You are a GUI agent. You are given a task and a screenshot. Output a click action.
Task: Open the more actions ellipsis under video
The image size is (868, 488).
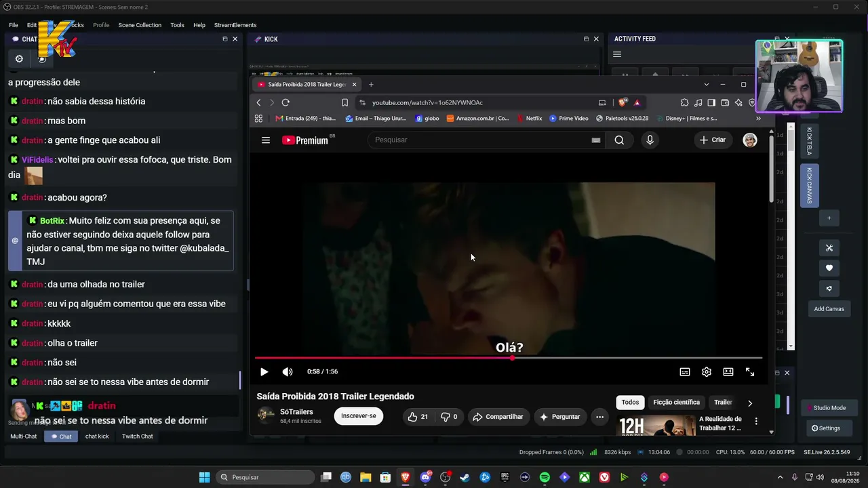[599, 417]
